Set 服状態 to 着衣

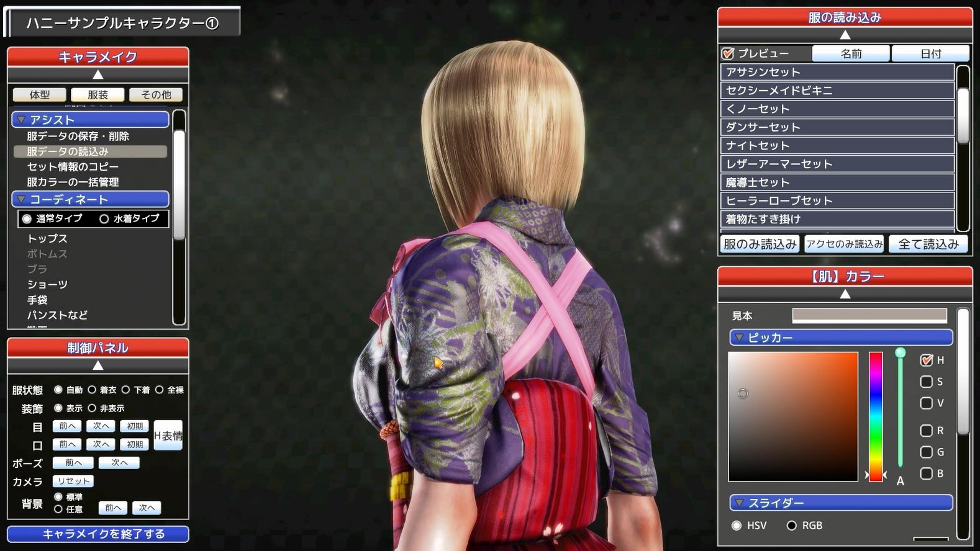tap(92, 390)
